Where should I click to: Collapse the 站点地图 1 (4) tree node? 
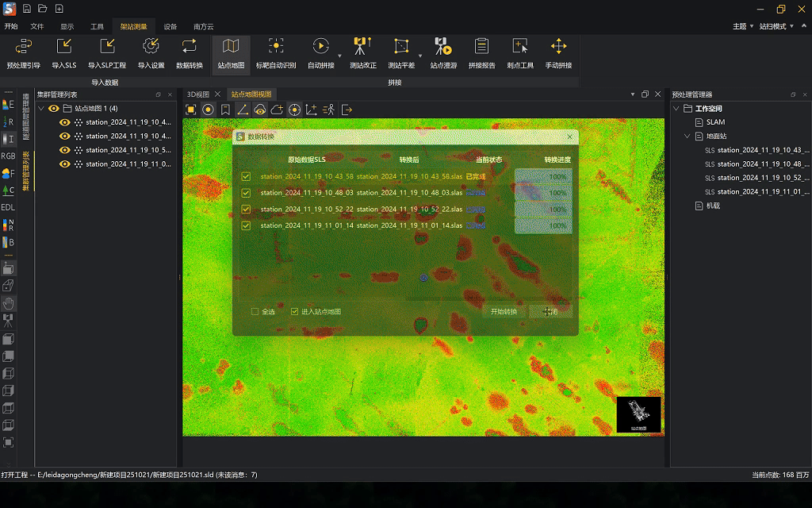(40, 109)
